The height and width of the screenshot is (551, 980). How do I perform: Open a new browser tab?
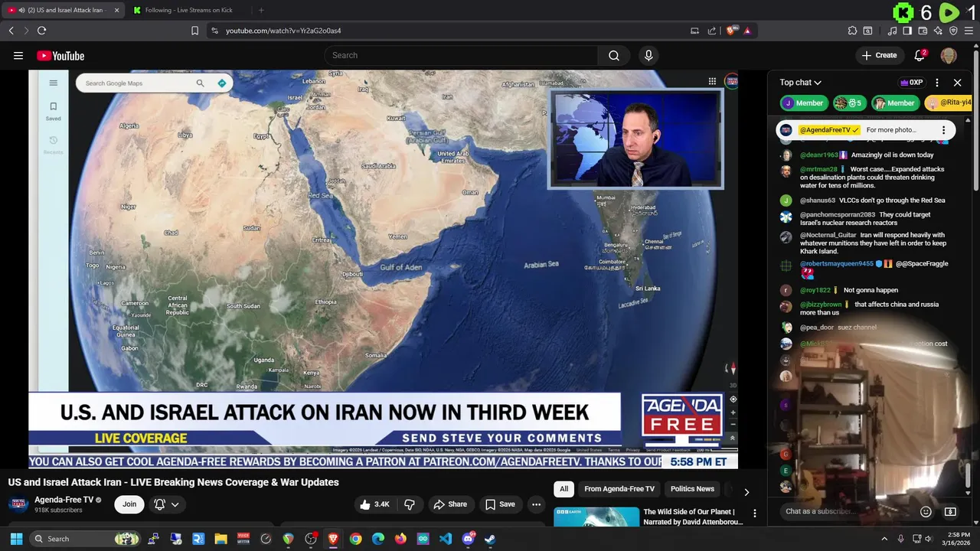pyautogui.click(x=261, y=10)
